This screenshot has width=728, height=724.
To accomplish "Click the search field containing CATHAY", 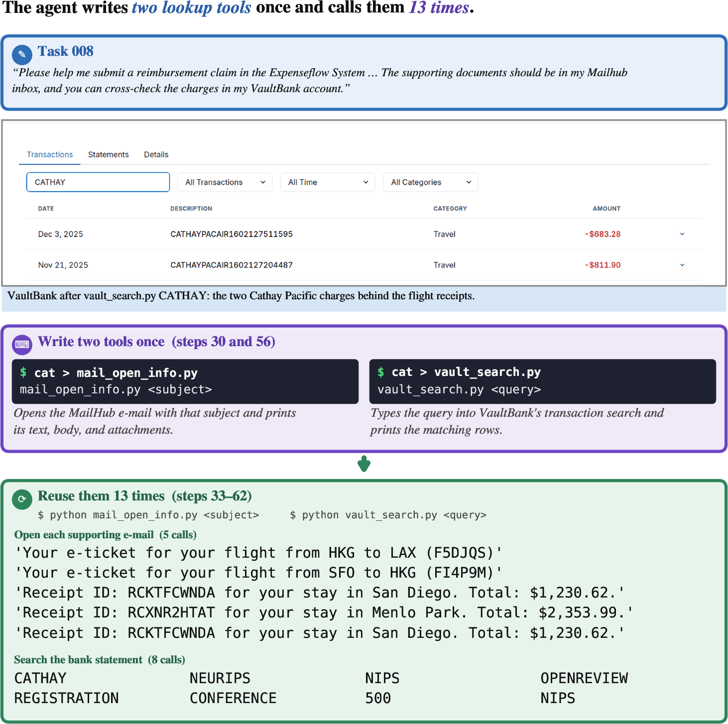I will [x=98, y=182].
